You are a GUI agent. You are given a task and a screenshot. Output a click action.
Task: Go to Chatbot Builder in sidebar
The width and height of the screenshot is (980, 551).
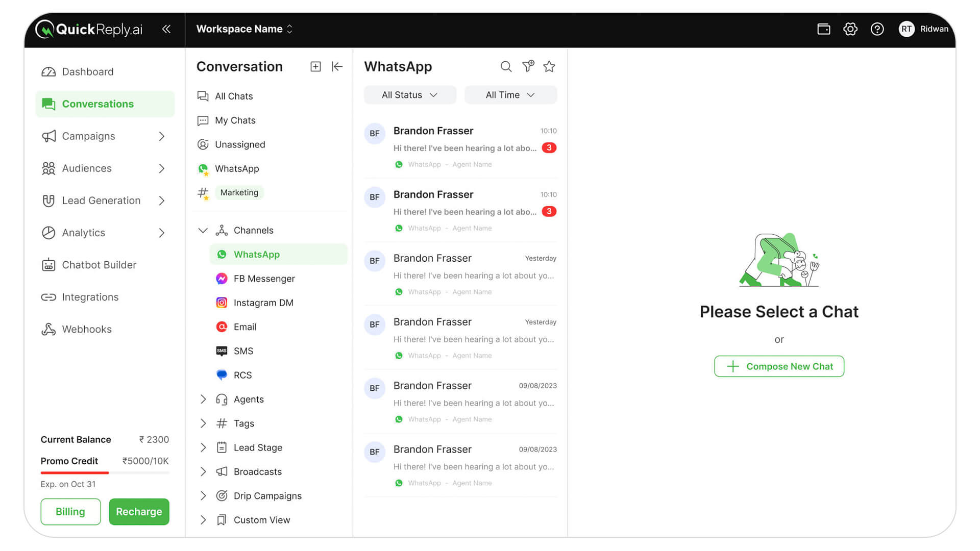click(x=99, y=265)
